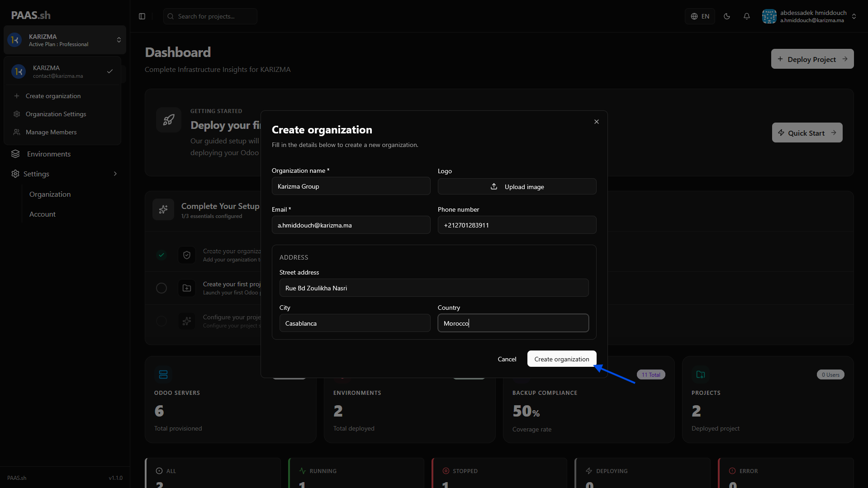Click user avatar abdessadek hmiddouch
The width and height of the screenshot is (868, 488).
click(x=769, y=16)
